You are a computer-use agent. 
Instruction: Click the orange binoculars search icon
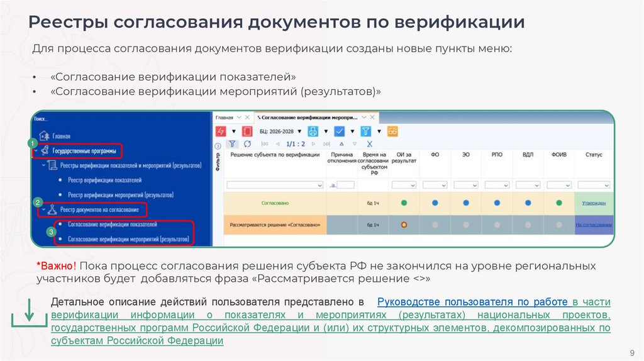point(392,131)
